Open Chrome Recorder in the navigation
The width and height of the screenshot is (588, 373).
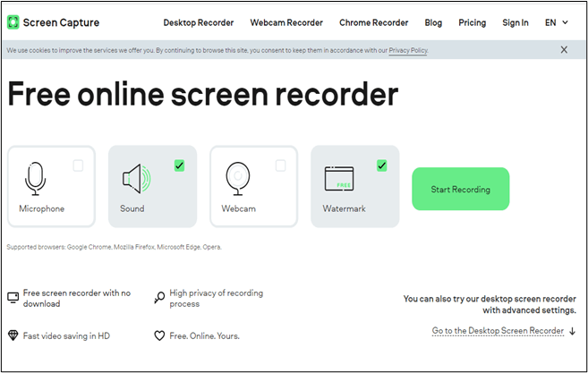tap(374, 23)
